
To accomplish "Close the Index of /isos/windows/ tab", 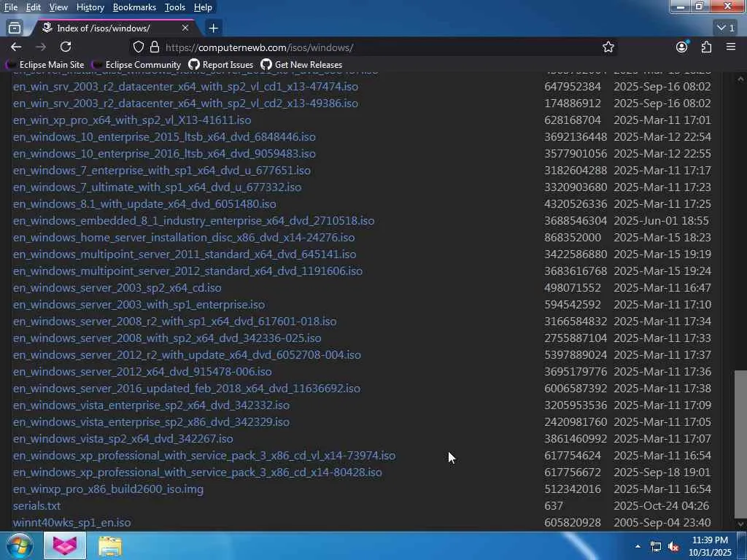I will [x=185, y=28].
